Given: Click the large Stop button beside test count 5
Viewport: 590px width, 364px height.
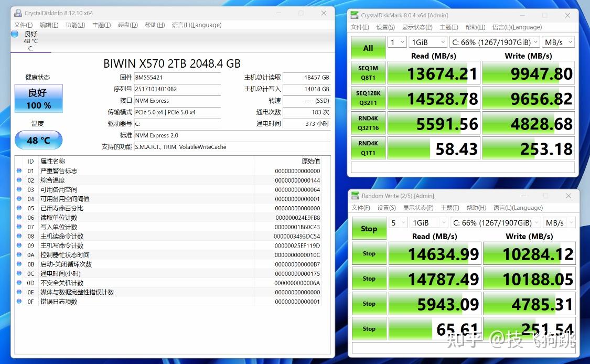Looking at the screenshot, I should pyautogui.click(x=369, y=229).
